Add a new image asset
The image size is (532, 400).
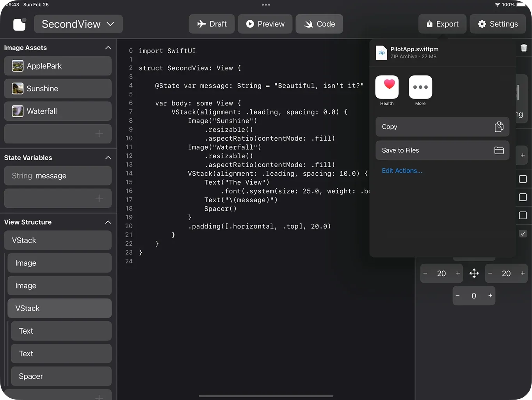point(58,134)
